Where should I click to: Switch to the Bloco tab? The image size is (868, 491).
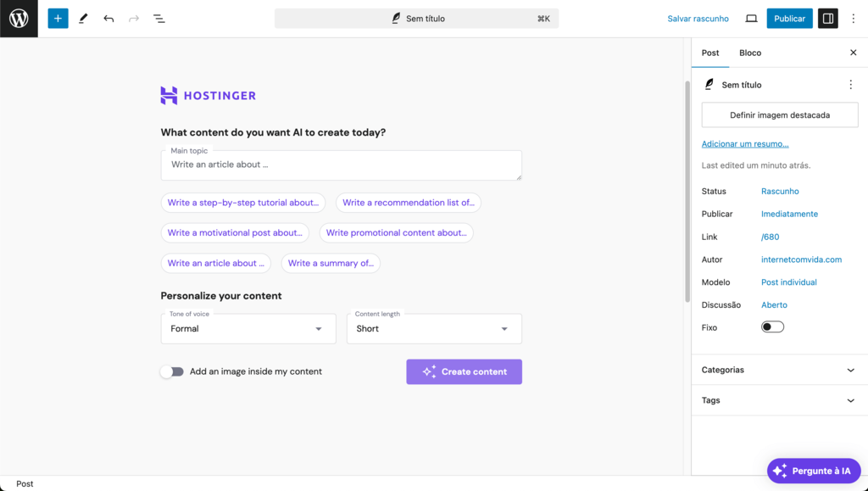[749, 53]
